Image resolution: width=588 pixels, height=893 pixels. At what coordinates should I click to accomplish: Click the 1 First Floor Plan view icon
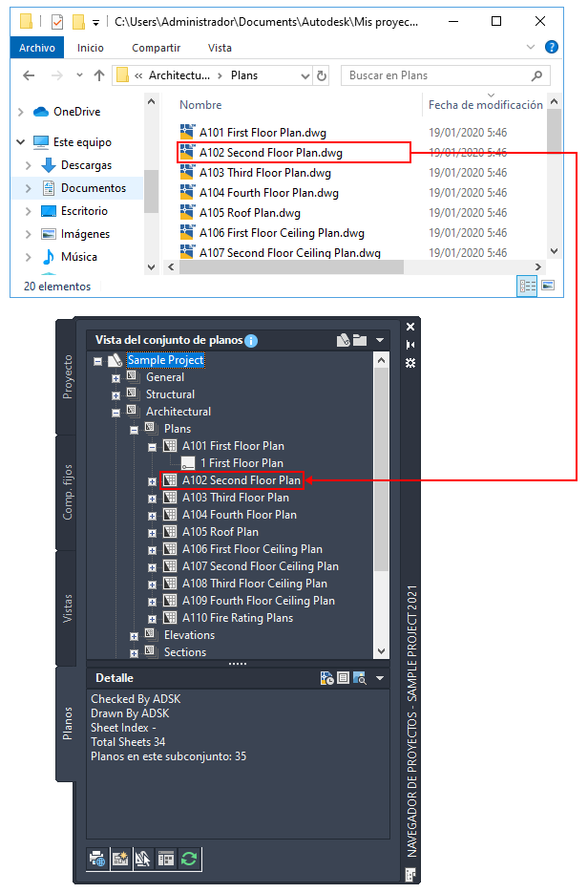pyautogui.click(x=188, y=463)
